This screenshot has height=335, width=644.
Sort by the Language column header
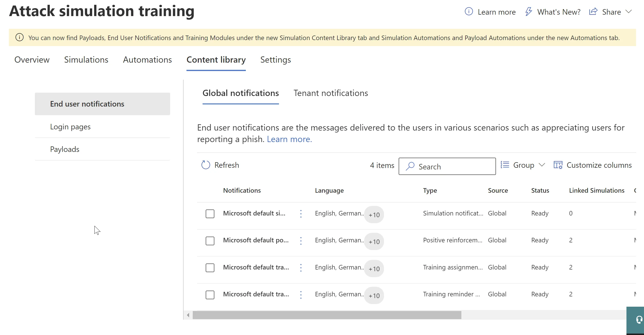point(329,191)
